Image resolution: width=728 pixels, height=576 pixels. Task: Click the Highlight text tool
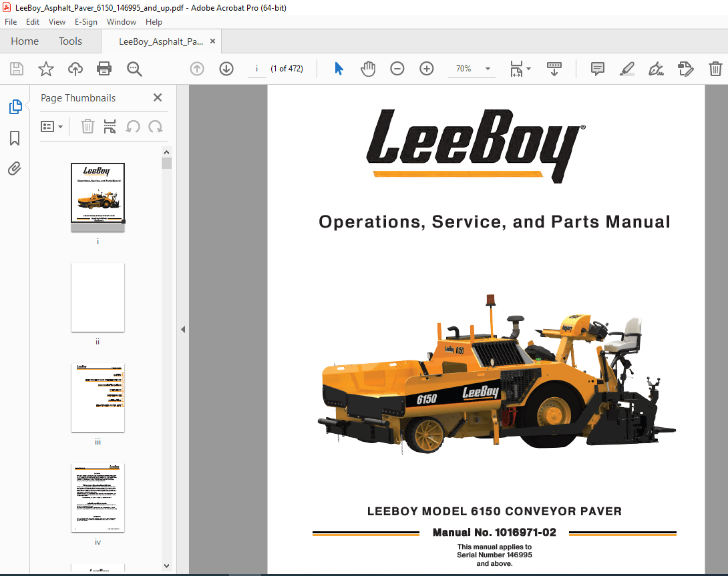click(626, 69)
